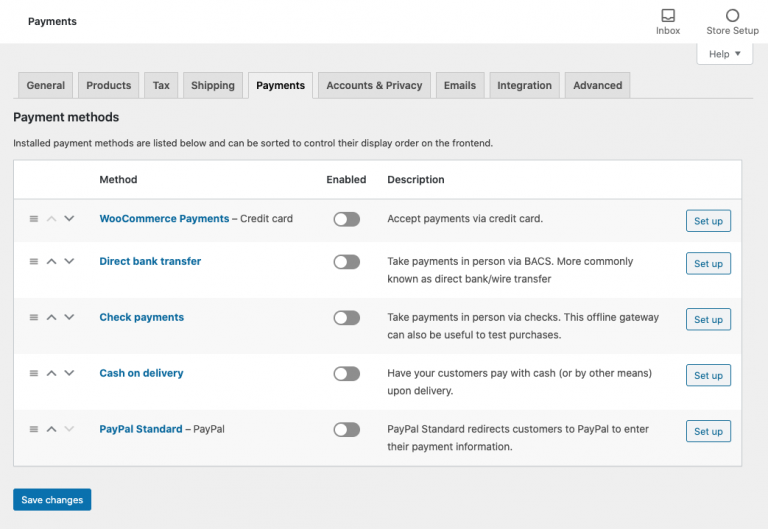Switch to the Accounts & Privacy tab
This screenshot has height=529, width=768.
(x=374, y=85)
